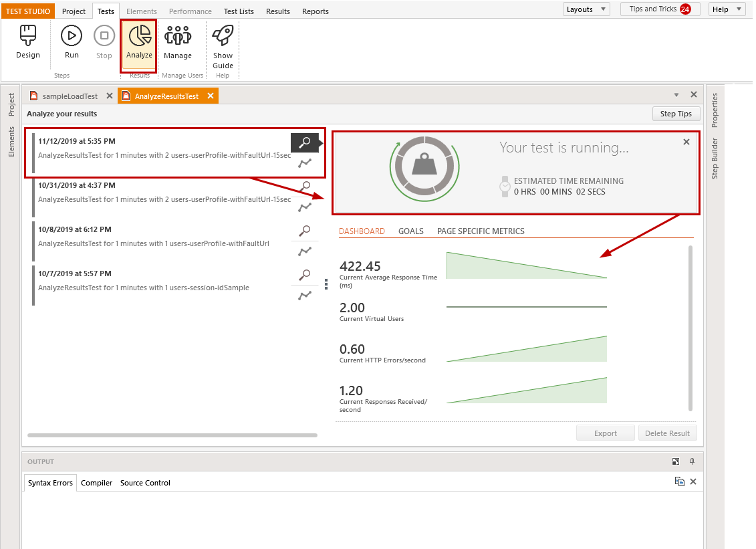The height and width of the screenshot is (549, 756).
Task: Open the Syntax Errors output tab
Action: (x=50, y=482)
